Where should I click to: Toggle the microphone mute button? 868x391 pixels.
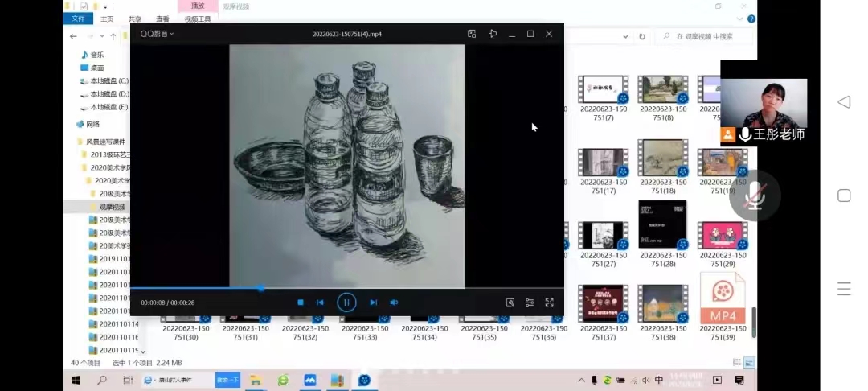(x=755, y=196)
